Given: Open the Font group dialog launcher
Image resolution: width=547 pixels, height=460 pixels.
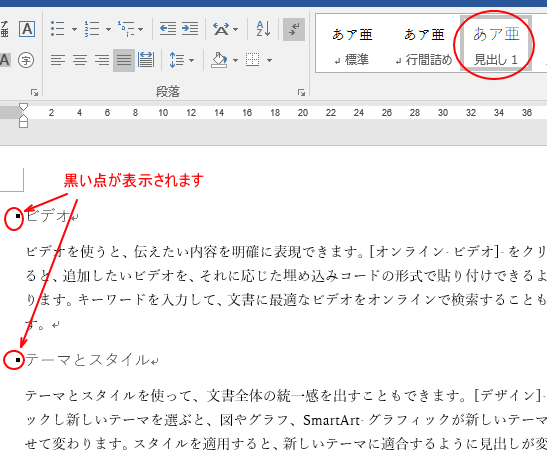Looking at the screenshot, I should coord(34,92).
